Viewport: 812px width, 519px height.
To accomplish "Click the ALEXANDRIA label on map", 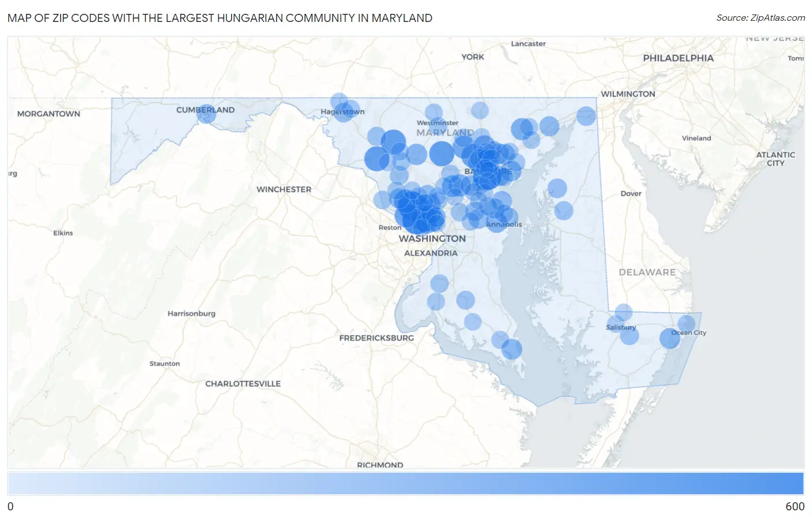I will (x=431, y=253).
